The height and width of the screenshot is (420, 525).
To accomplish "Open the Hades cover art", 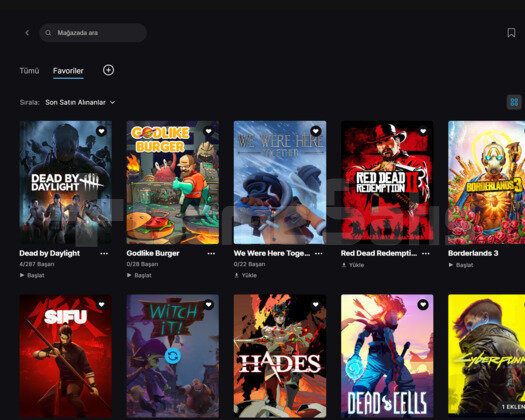I will pos(280,356).
